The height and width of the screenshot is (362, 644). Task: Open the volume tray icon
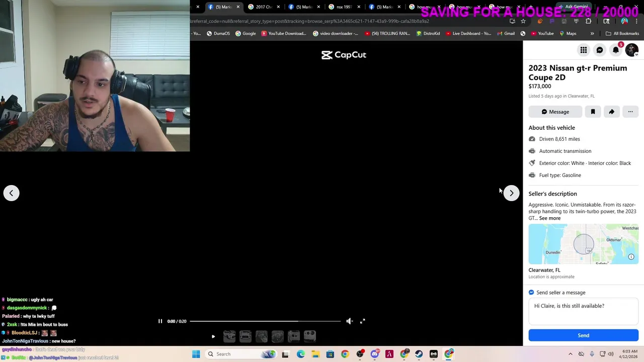[x=611, y=354]
